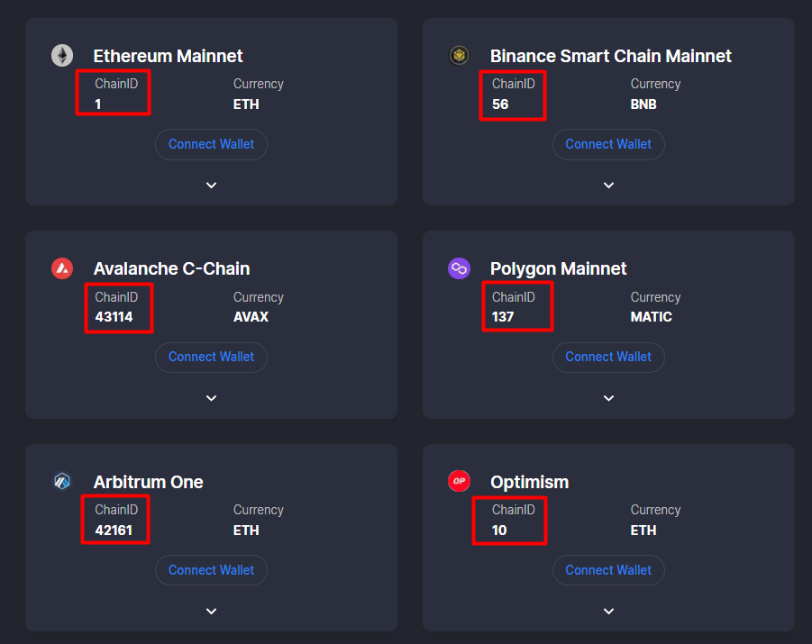Connect Wallet on Ethereum Mainnet card
Screen dimensions: 812x644
(211, 144)
